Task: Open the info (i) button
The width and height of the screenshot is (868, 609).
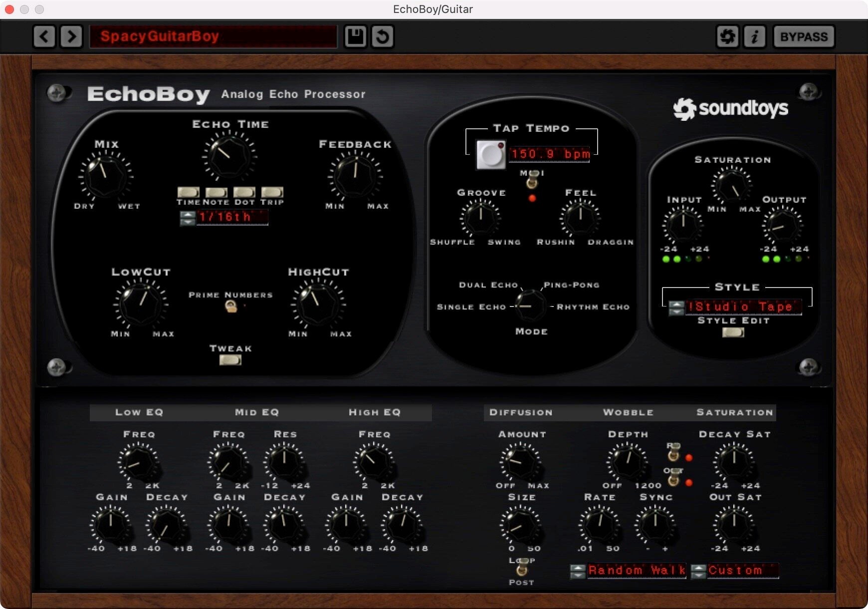Action: [x=755, y=36]
